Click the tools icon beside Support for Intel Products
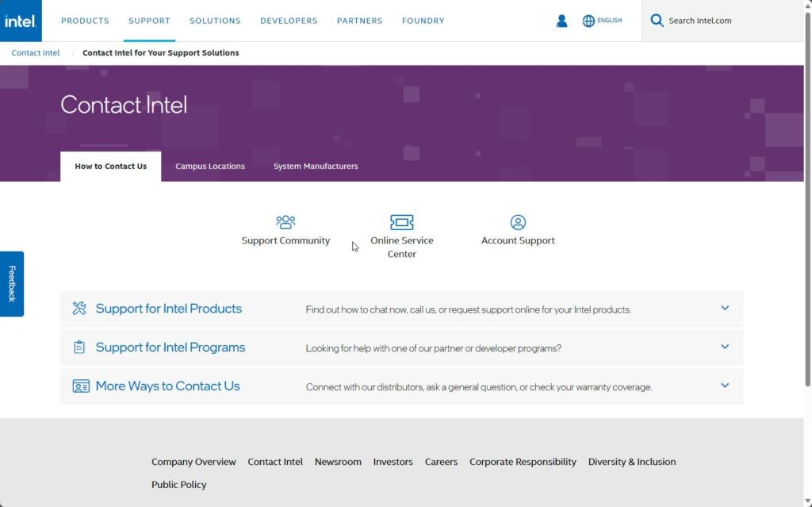The width and height of the screenshot is (812, 507). (79, 309)
